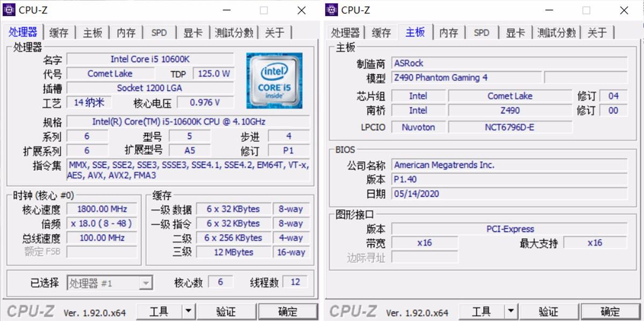
Task: Switch to 处理器 tab in right window
Action: click(345, 33)
